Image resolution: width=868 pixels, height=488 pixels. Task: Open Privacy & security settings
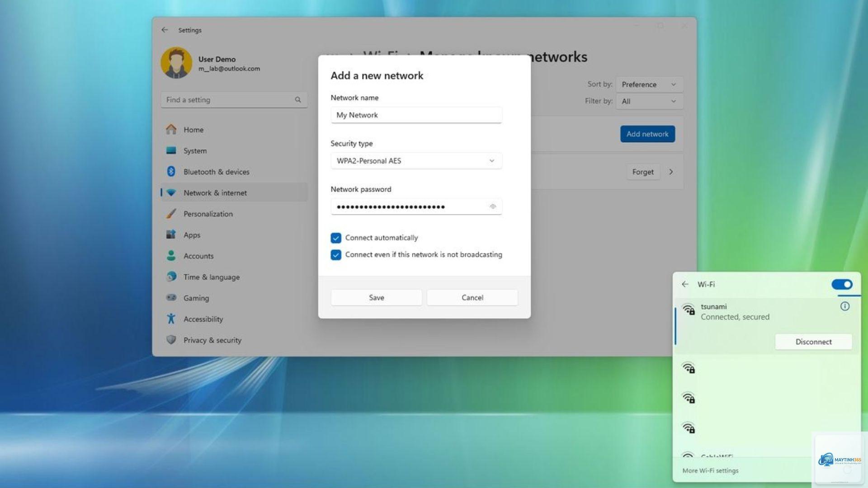(x=234, y=340)
